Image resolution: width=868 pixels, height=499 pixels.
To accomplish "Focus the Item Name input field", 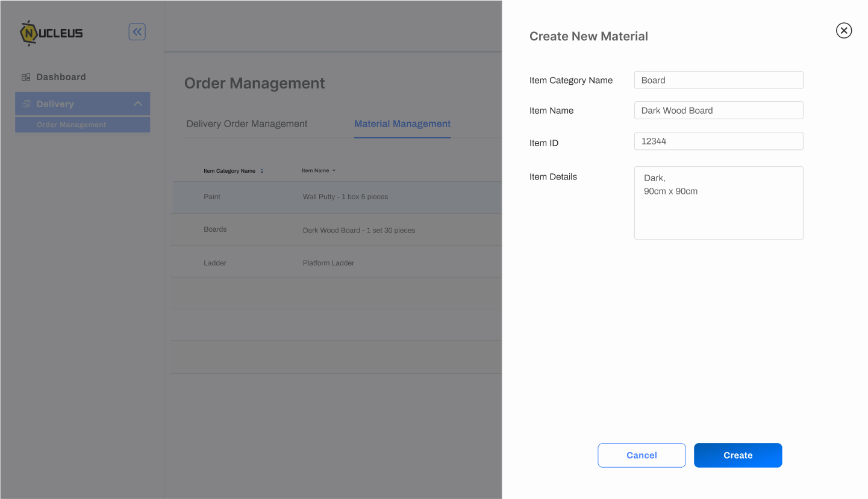I will (x=719, y=110).
